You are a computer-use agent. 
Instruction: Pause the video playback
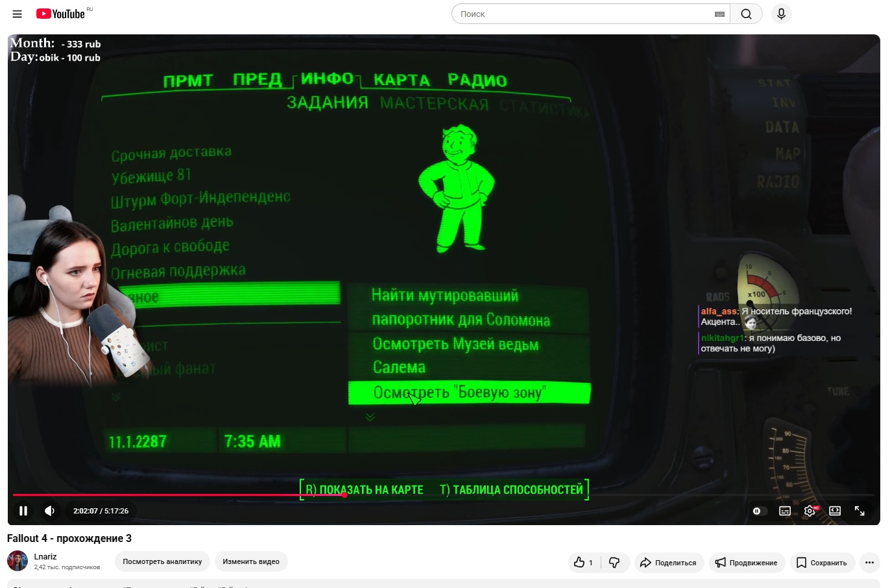(23, 511)
